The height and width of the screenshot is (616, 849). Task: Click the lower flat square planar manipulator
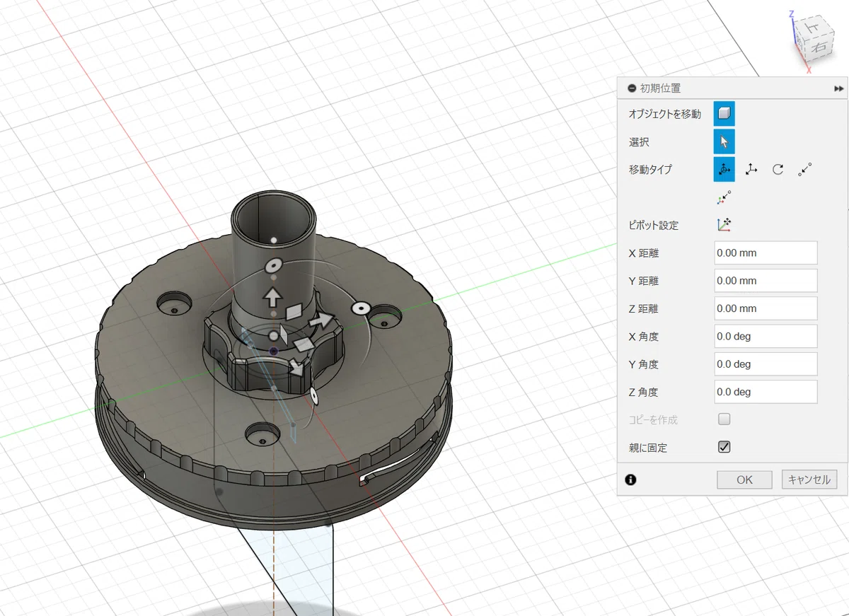pos(304,344)
